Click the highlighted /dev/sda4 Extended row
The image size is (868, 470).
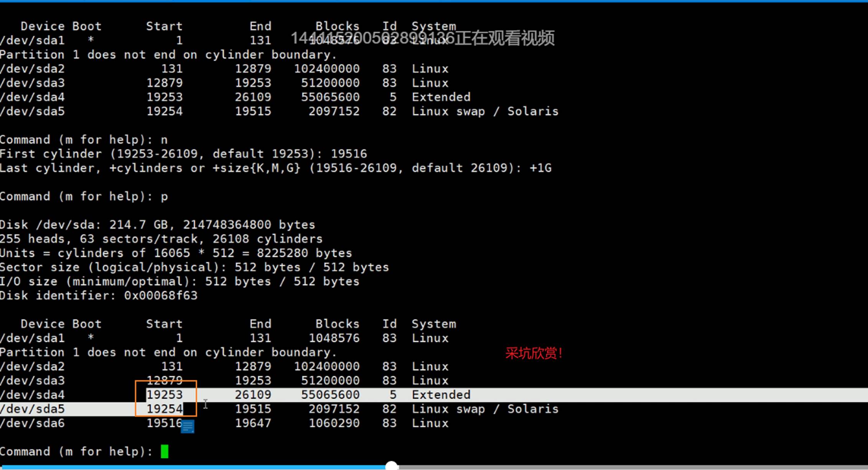pos(441,394)
